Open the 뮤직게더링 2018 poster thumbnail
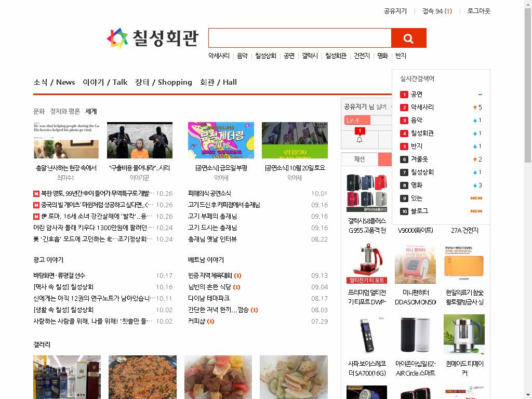The height and width of the screenshot is (399, 532). pyautogui.click(x=221, y=140)
